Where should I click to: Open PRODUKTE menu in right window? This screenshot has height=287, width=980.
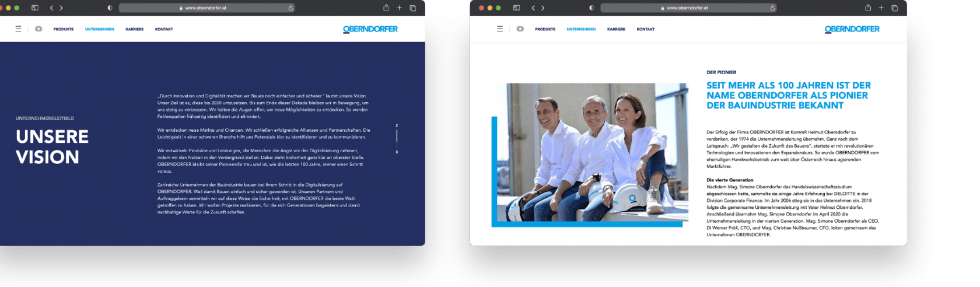tap(545, 29)
